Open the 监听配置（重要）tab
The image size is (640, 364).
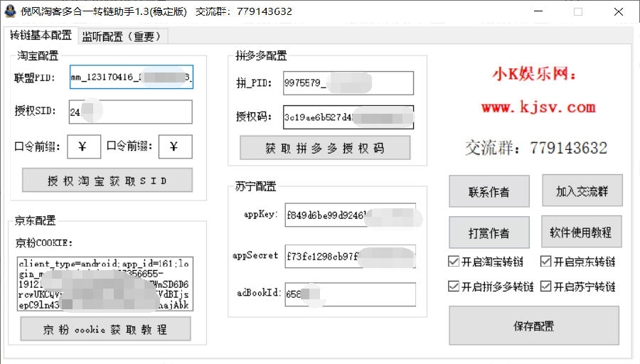coord(123,36)
